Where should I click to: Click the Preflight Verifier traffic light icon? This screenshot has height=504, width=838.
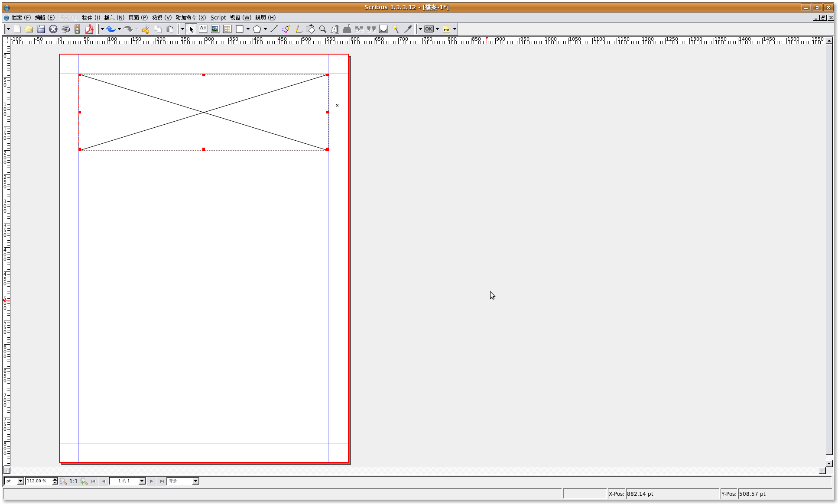pyautogui.click(x=78, y=29)
